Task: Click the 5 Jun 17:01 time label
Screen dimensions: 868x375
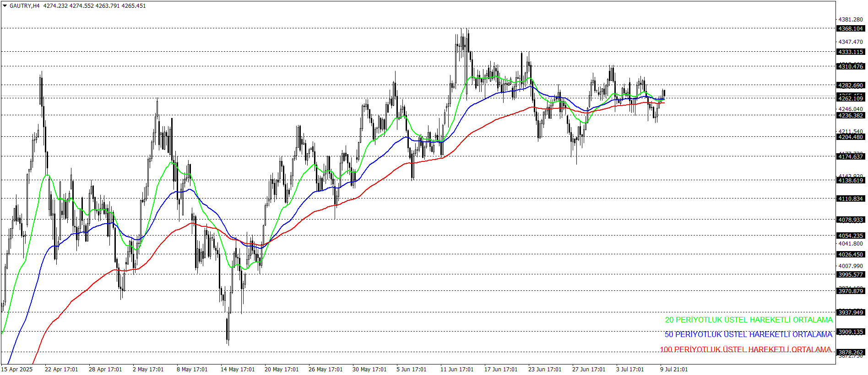Action: coord(411,369)
